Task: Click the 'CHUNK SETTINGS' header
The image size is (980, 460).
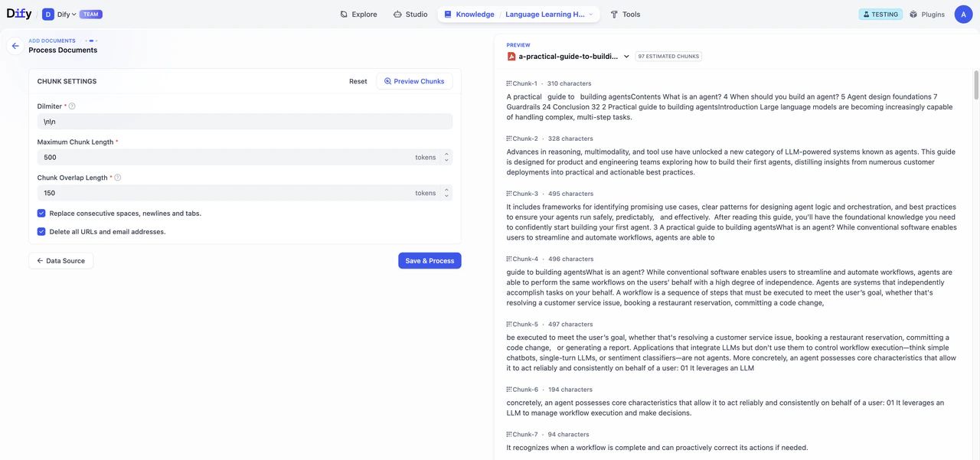Action: point(67,81)
